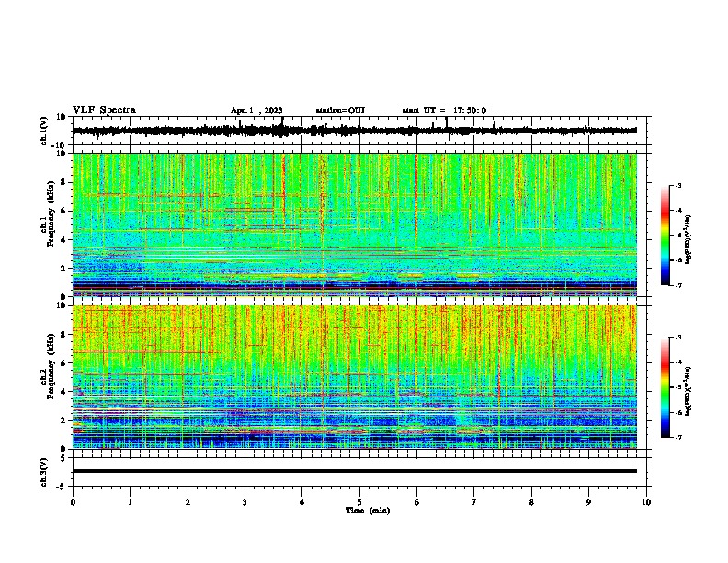Click the "station=OUI" header label
728x563 pixels.
pos(340,110)
